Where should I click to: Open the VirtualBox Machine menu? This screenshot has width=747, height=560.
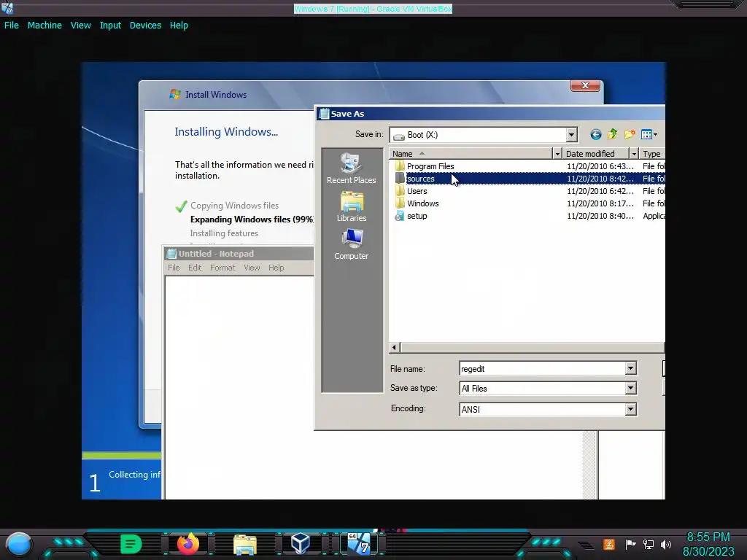tap(44, 26)
